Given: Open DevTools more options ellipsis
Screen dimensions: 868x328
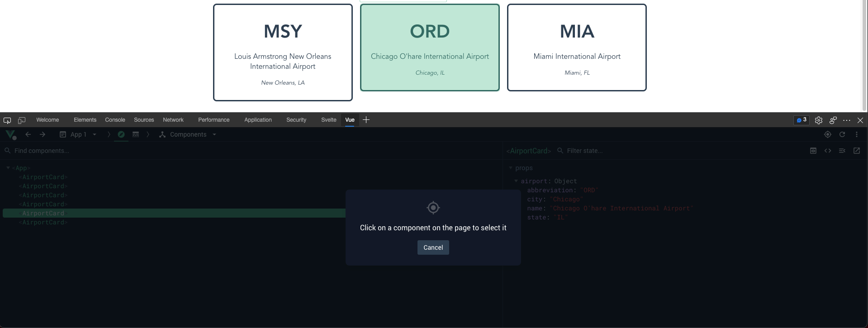Looking at the screenshot, I should 847,120.
